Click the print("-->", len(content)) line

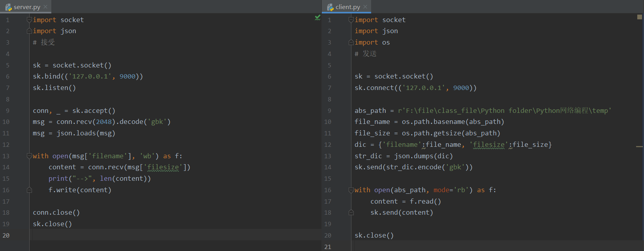(x=100, y=178)
